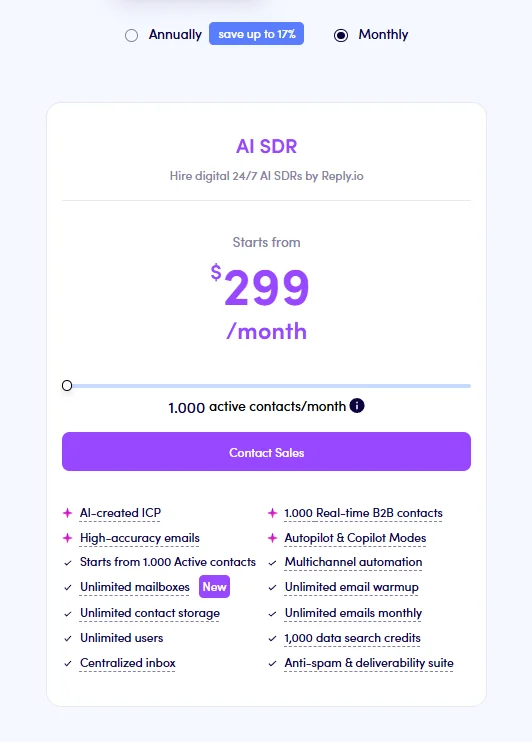Image resolution: width=532 pixels, height=742 pixels.
Task: Click the Unlimited email warmup feature text
Action: pos(352,587)
